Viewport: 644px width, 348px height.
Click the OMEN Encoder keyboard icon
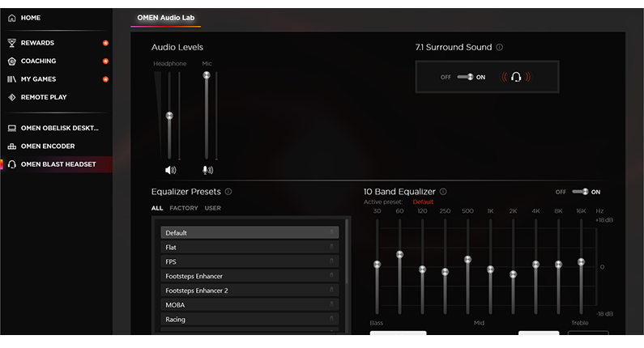12,146
